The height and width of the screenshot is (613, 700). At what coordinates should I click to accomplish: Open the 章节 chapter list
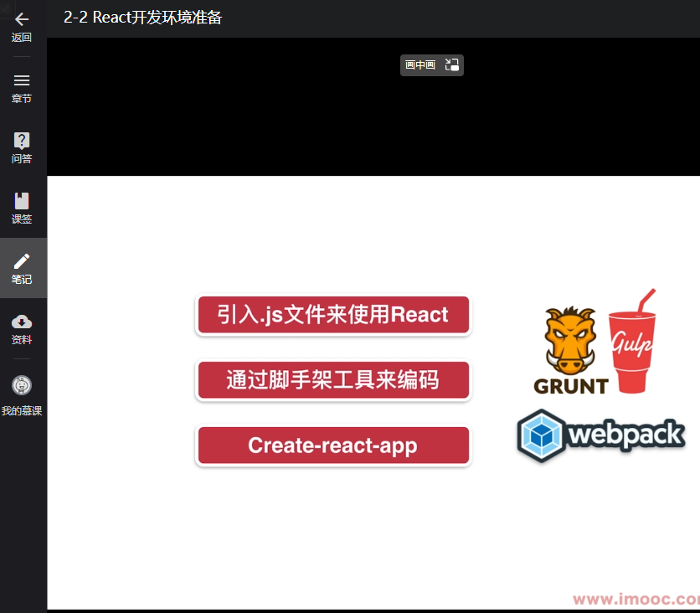(22, 89)
